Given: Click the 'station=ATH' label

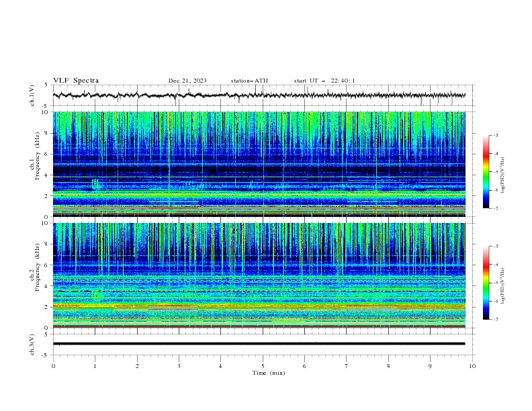Looking at the screenshot, I should click(249, 81).
